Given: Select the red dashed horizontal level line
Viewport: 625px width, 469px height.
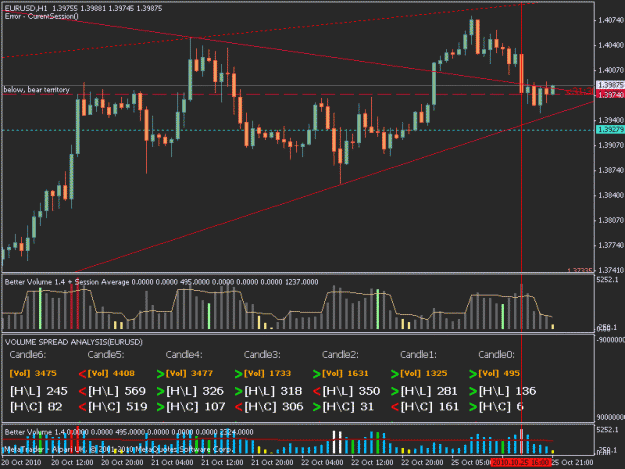Looking at the screenshot, I should coord(298,95).
